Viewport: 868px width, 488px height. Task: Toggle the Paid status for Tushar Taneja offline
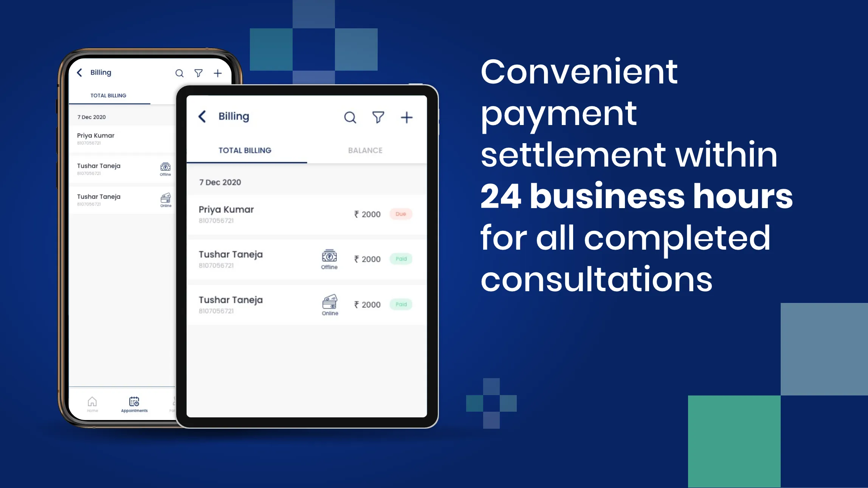pyautogui.click(x=401, y=259)
